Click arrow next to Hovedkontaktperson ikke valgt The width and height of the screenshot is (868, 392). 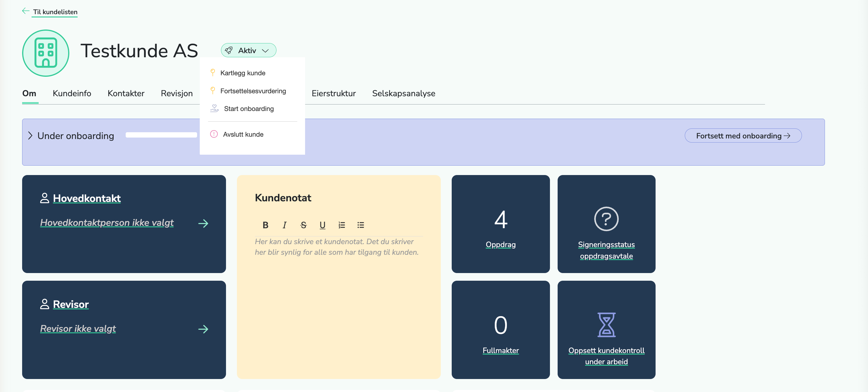203,223
